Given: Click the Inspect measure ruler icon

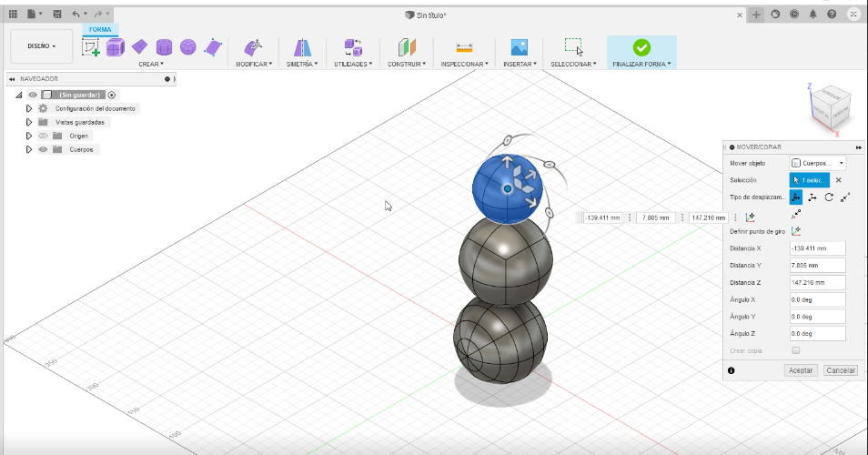Looking at the screenshot, I should point(464,47).
